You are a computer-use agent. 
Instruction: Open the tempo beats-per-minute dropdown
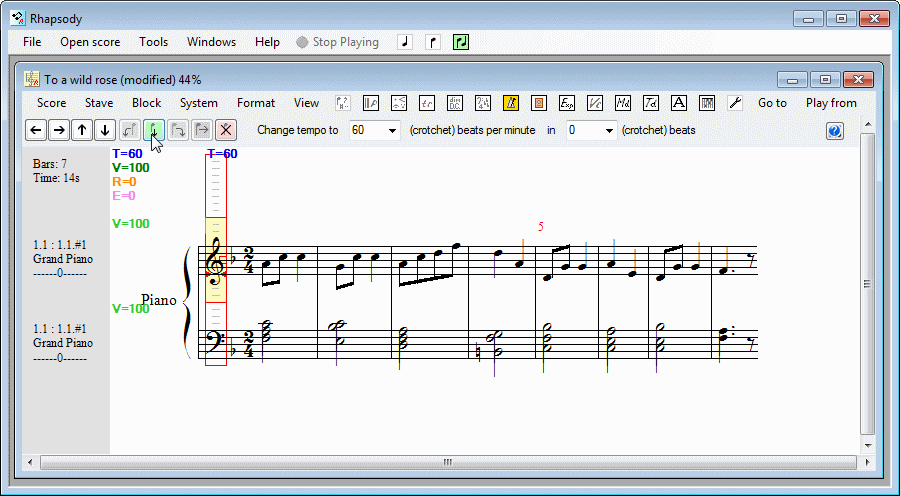pos(391,130)
